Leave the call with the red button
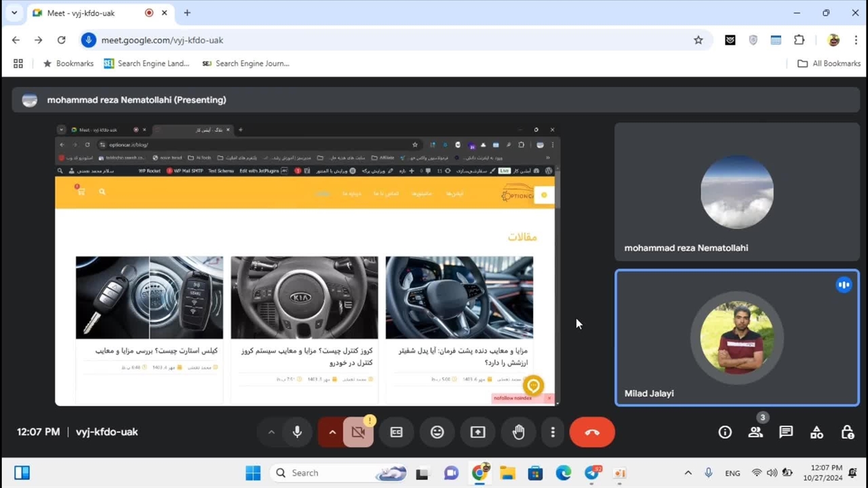 (x=592, y=432)
